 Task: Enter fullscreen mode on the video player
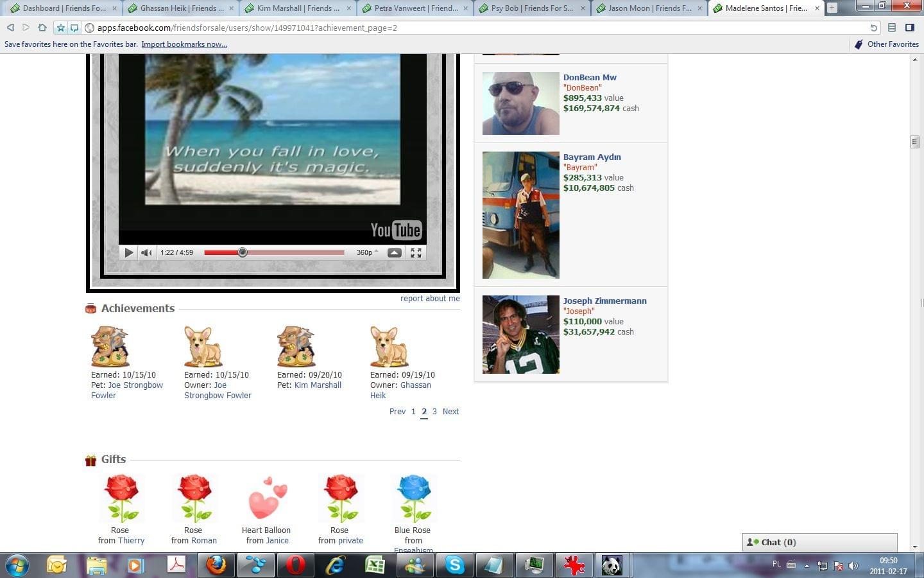416,253
